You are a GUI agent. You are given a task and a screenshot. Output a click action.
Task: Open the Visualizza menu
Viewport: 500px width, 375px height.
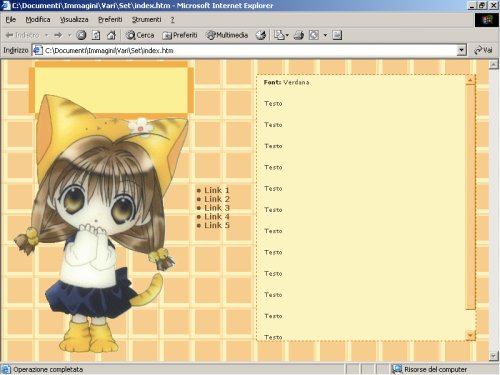tap(74, 20)
